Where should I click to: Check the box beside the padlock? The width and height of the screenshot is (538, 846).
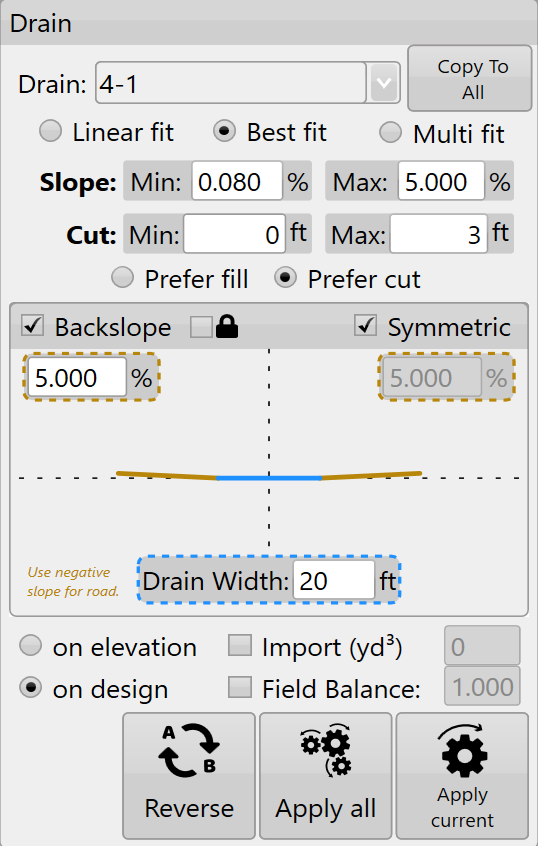[x=201, y=327]
